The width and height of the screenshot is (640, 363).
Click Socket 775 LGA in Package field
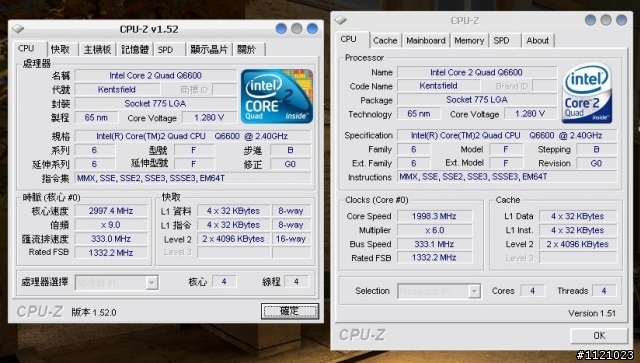tap(476, 100)
